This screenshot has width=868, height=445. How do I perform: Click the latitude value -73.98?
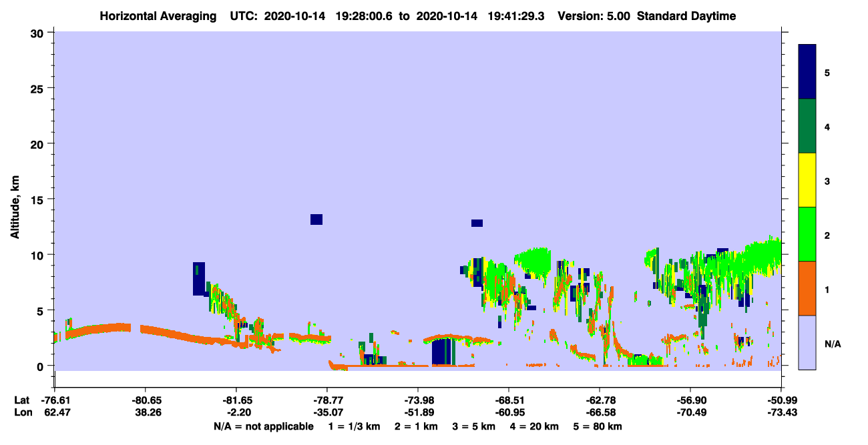418,400
